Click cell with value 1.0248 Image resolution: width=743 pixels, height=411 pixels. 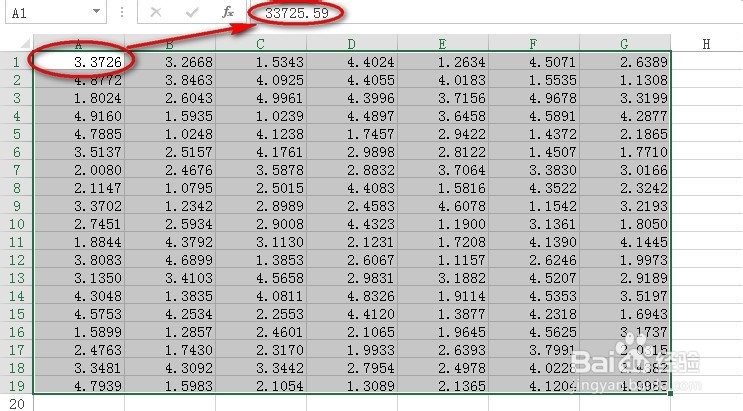[170, 134]
